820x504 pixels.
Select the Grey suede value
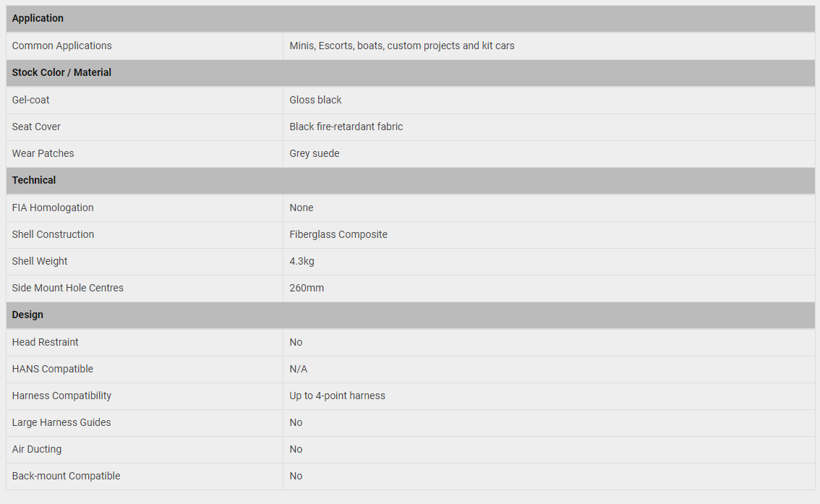pos(315,153)
